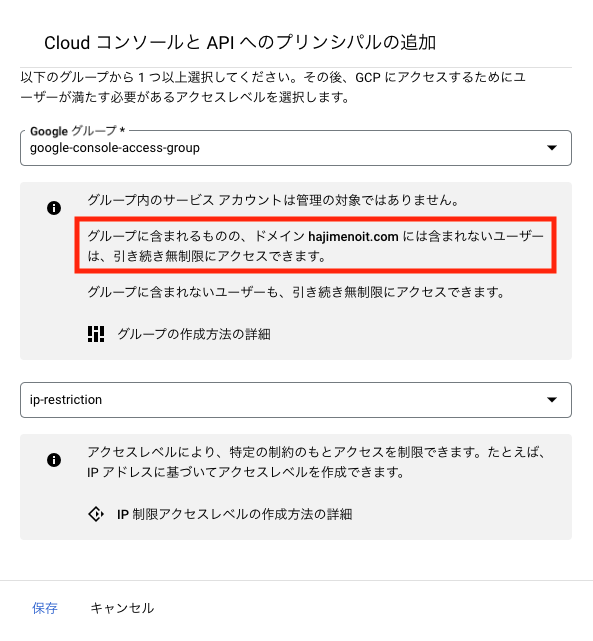The width and height of the screenshot is (593, 641).
Task: Click the hajimenoit.com domain text
Action: tap(353, 236)
